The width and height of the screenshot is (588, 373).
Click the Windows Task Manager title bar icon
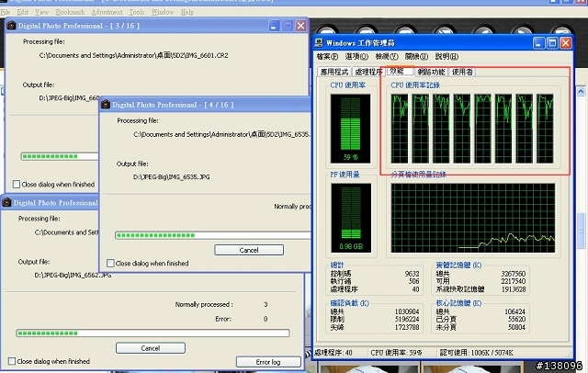[319, 42]
